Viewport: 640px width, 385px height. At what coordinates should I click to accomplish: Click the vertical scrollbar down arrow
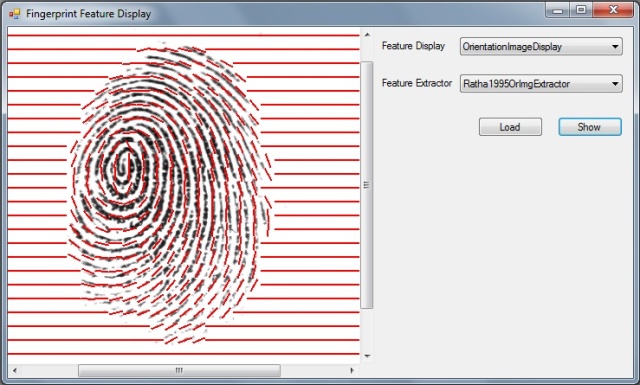click(367, 356)
